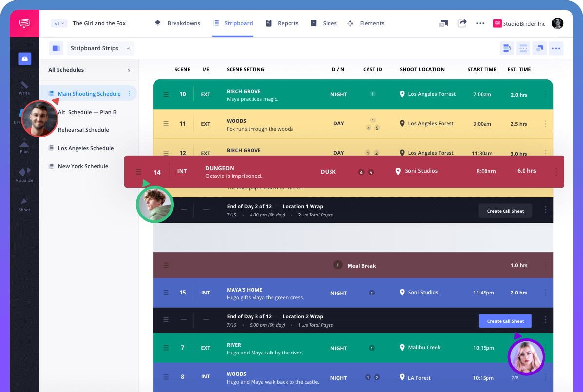Image resolution: width=583 pixels, height=392 pixels.
Task: Select the Visualize icon in the sidebar
Action: [x=24, y=175]
